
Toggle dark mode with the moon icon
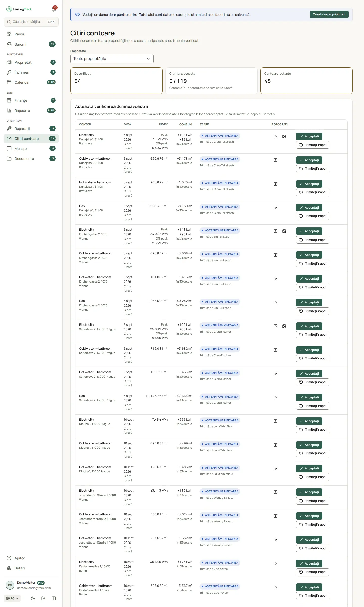pos(33,598)
